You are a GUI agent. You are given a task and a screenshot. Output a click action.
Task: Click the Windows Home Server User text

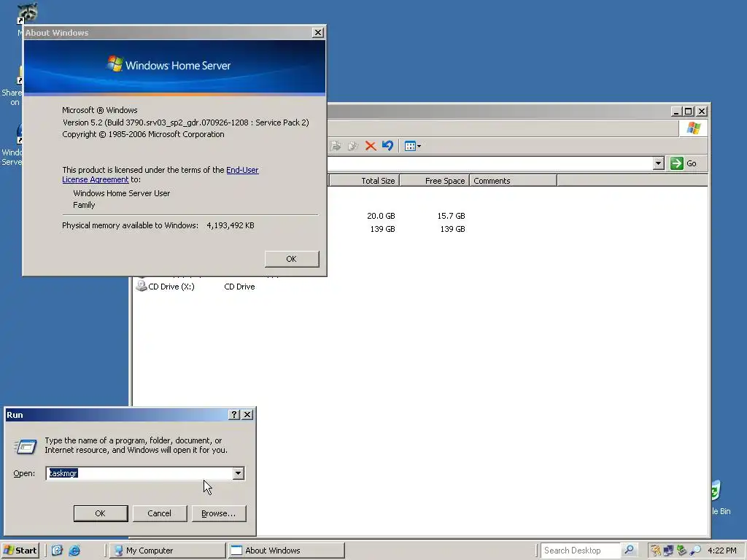tap(122, 193)
